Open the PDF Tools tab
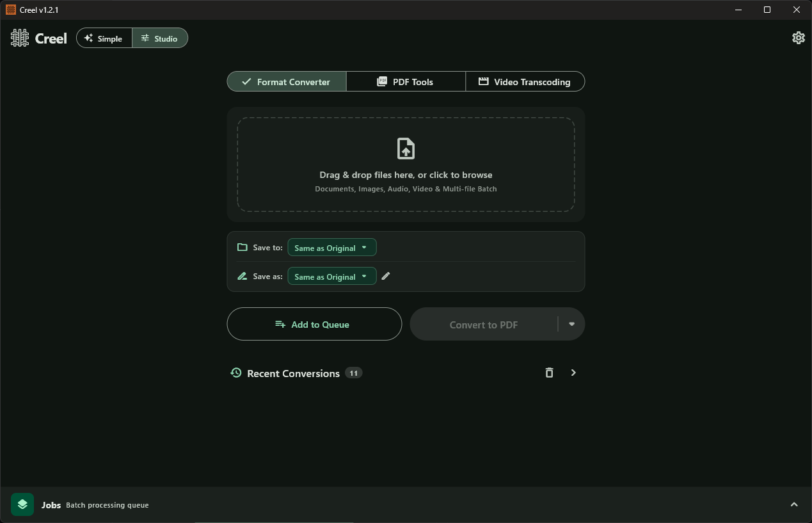Image resolution: width=812 pixels, height=523 pixels. [x=406, y=81]
